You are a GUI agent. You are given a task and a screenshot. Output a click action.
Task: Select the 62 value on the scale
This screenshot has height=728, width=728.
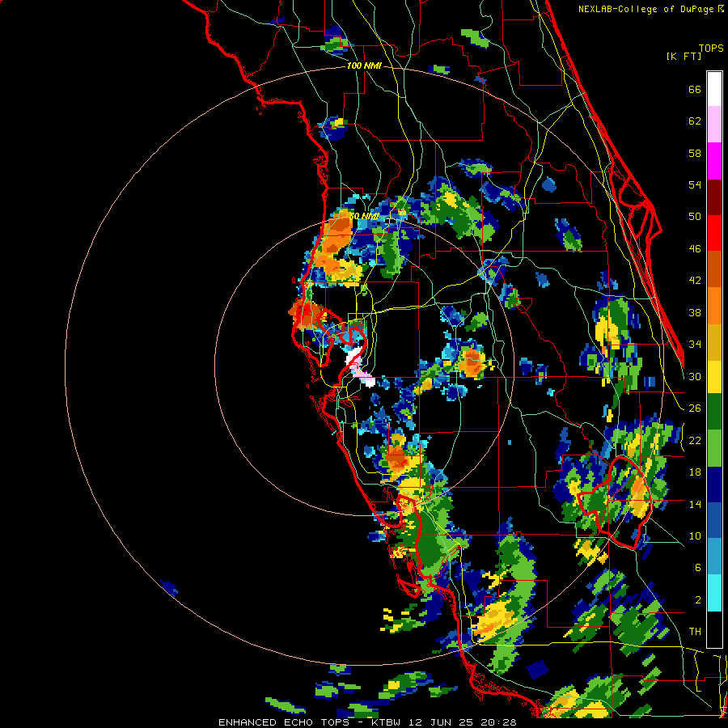pos(695,121)
